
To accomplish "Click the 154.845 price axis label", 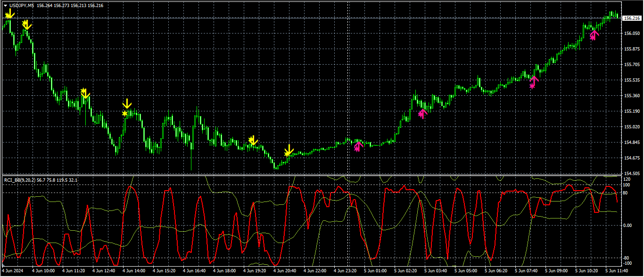I will tap(631, 143).
